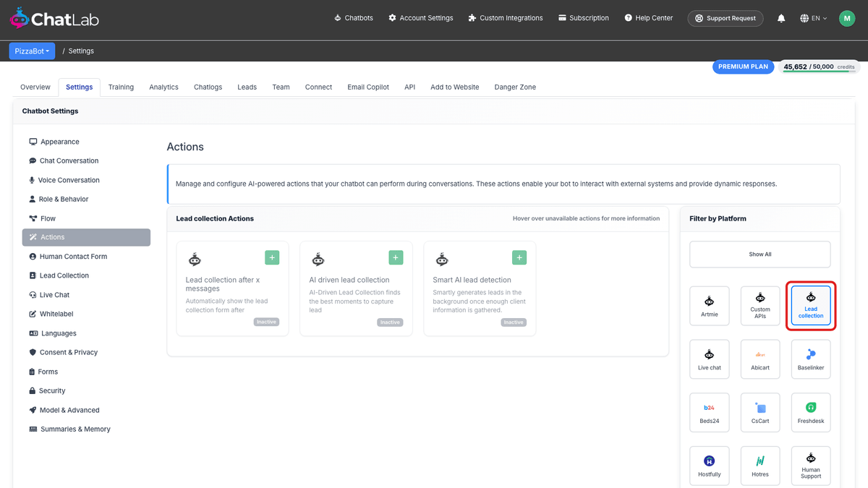Switch to the Connect tab
This screenshot has width=868, height=488.
pyautogui.click(x=318, y=87)
